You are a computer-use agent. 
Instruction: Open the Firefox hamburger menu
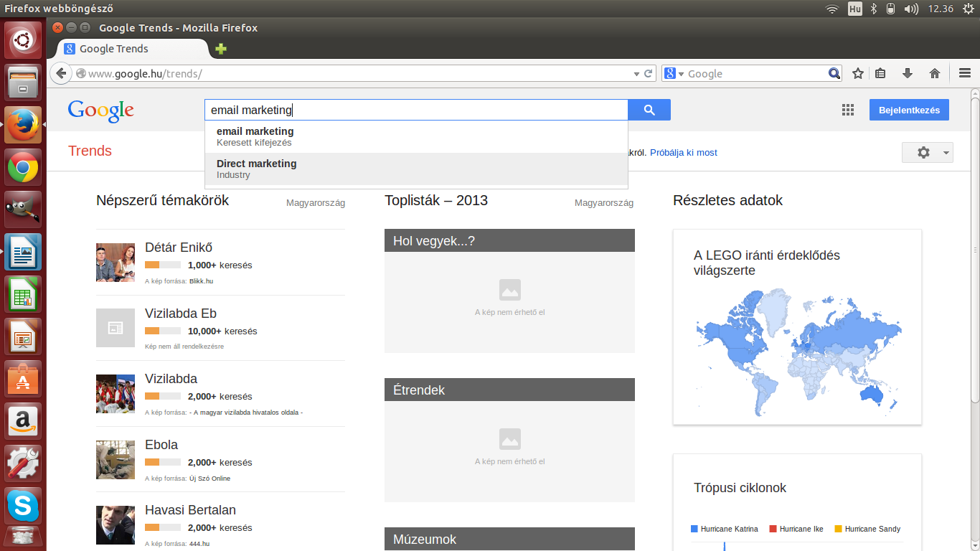964,73
